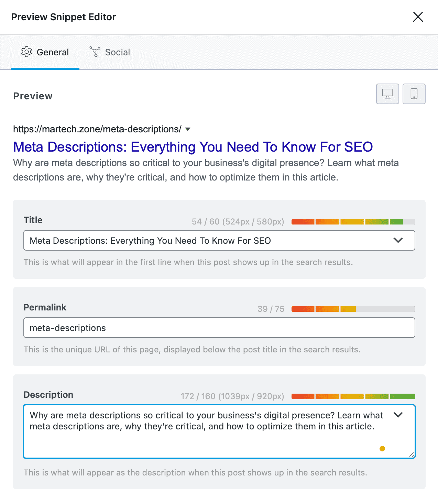Click the orange status dot in Description

(x=382, y=449)
